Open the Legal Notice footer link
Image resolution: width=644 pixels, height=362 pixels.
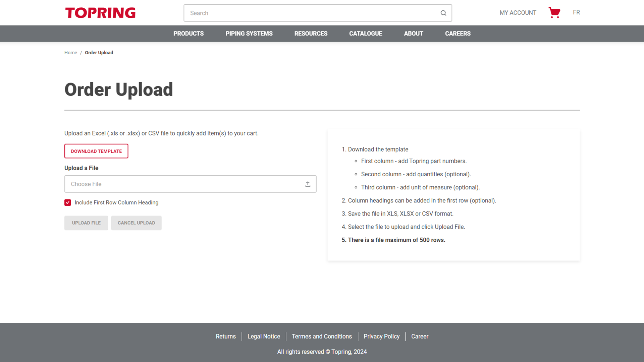point(264,337)
